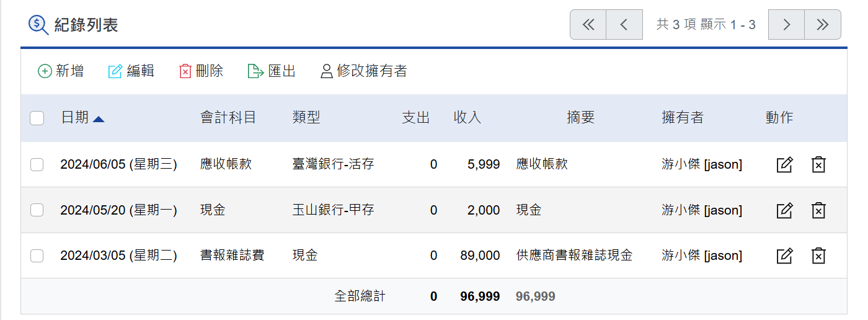Edit the 2024/06/05 record via pencil icon
The image size is (868, 320).
tap(785, 165)
